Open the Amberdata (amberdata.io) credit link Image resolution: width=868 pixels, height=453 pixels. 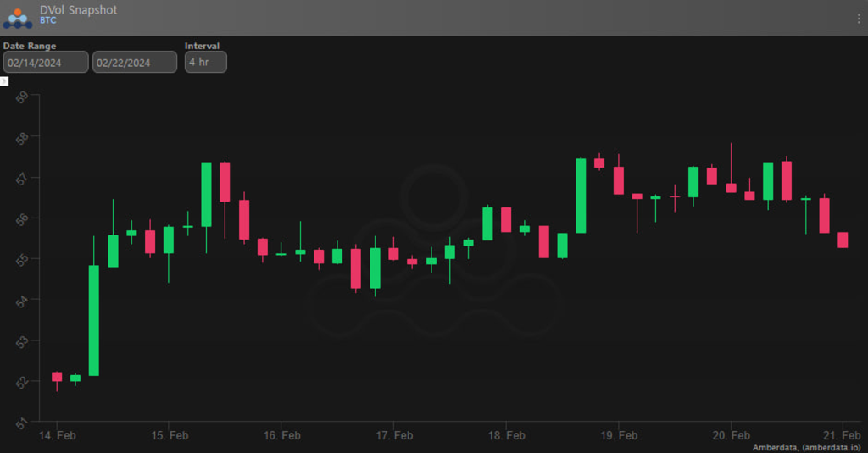tap(806, 446)
